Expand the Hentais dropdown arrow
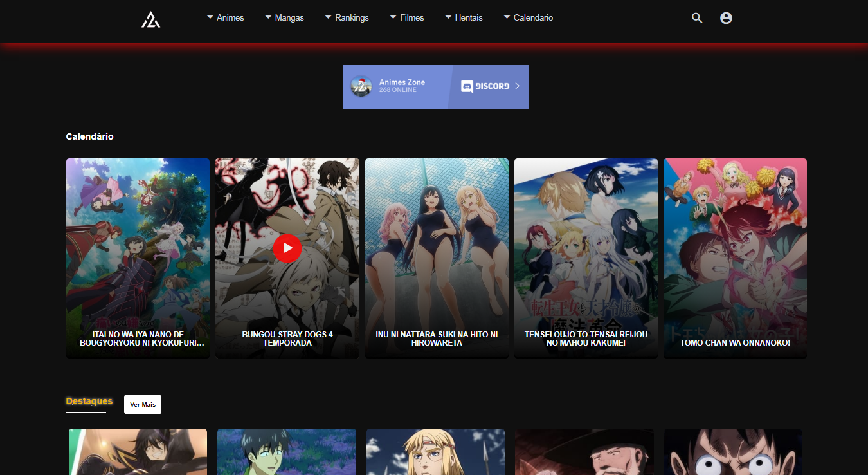The width and height of the screenshot is (868, 475). tap(448, 17)
